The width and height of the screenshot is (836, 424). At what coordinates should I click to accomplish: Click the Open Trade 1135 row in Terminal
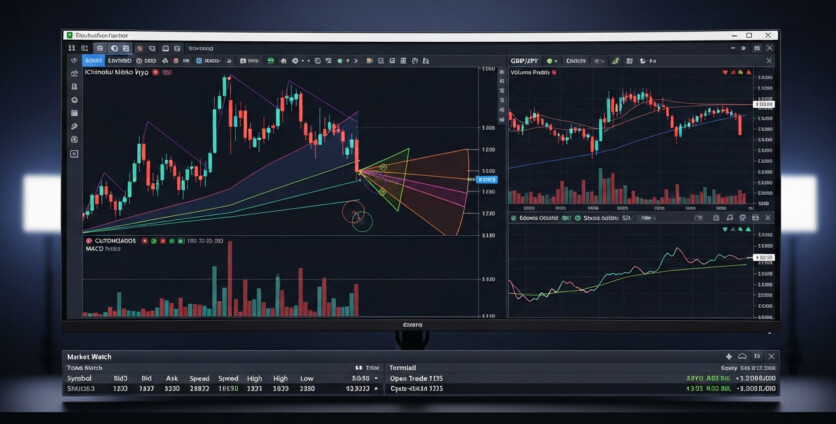582,378
